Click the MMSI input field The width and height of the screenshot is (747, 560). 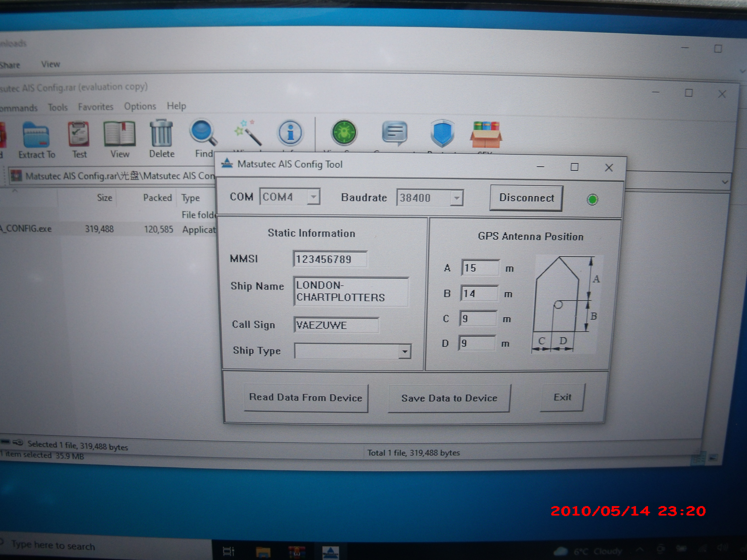tap(330, 259)
